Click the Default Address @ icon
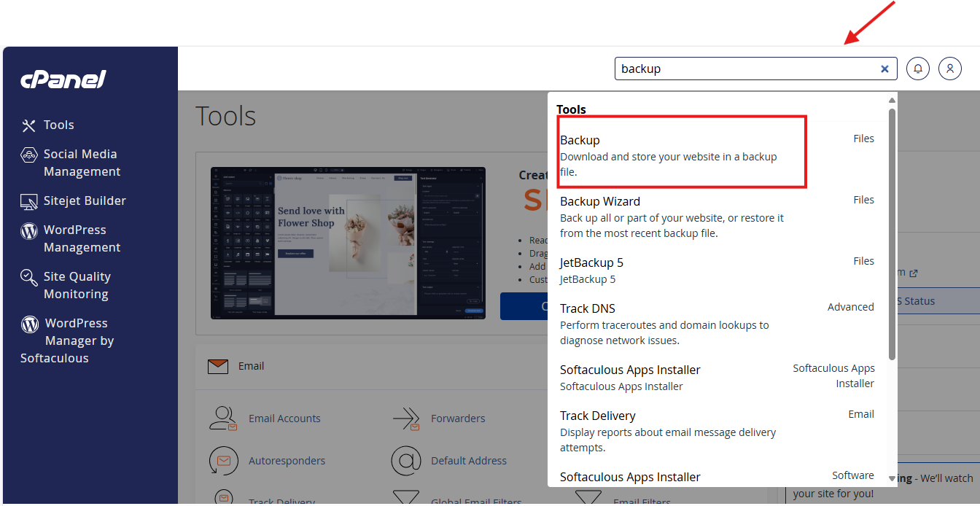The height and width of the screenshot is (506, 980). [406, 461]
